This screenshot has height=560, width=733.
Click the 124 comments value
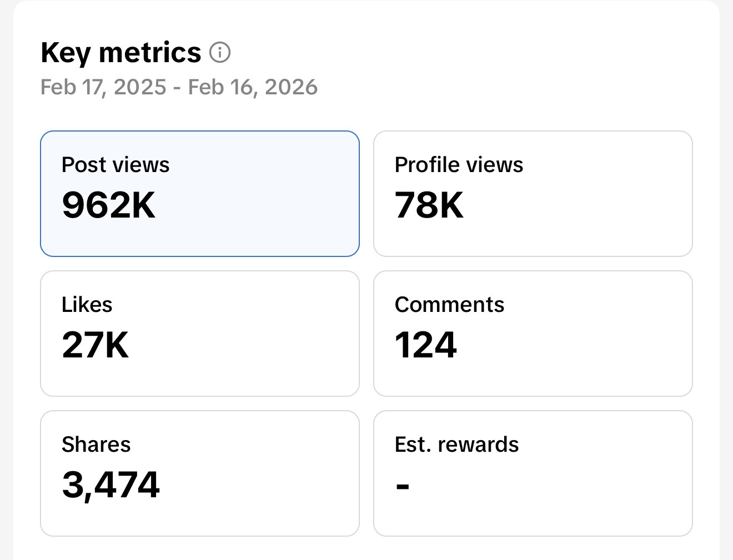point(425,346)
